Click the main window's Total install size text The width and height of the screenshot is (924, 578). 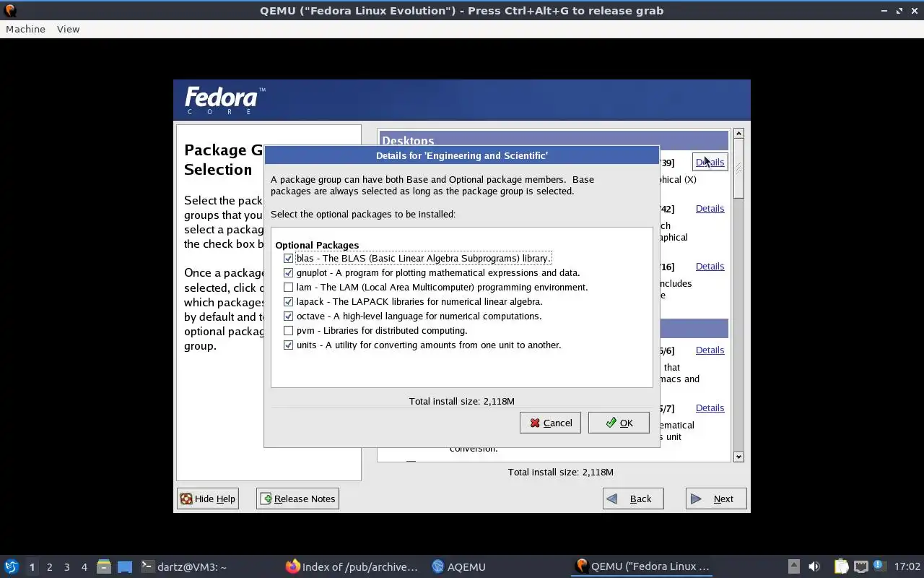560,472
